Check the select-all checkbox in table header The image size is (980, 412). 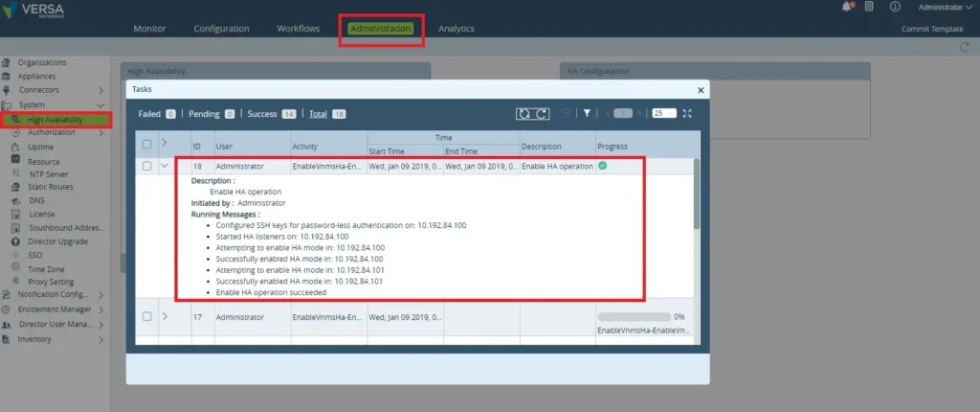coord(146,145)
